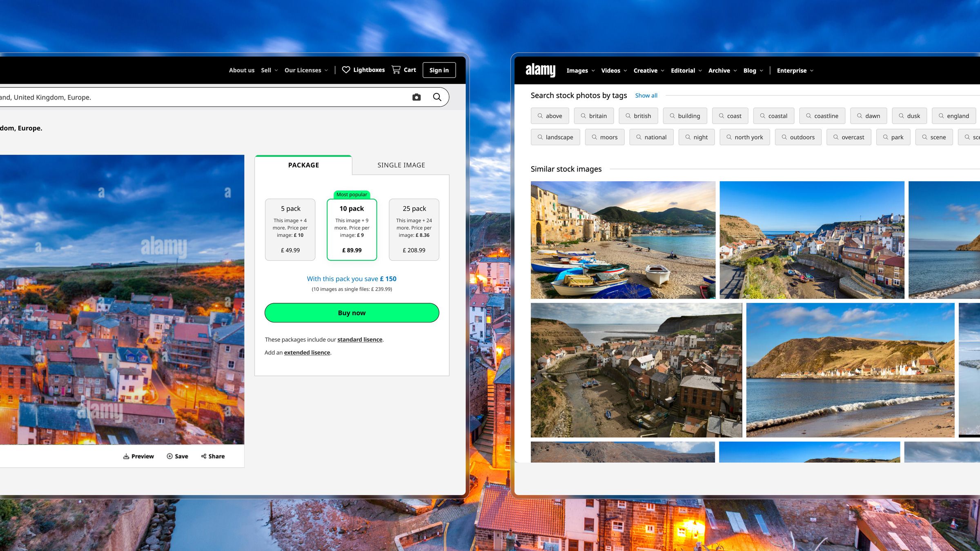The width and height of the screenshot is (980, 551).
Task: Click the Buy now button
Action: (352, 313)
